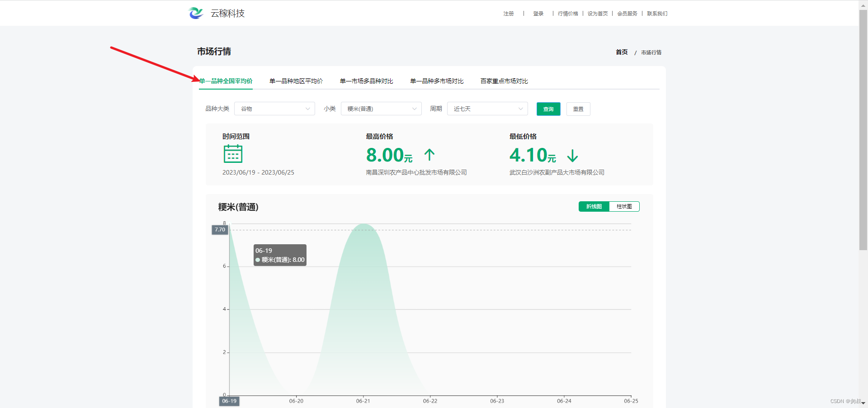Click the green calendar icon under 时间范围
The width and height of the screenshot is (868, 408).
(x=233, y=154)
